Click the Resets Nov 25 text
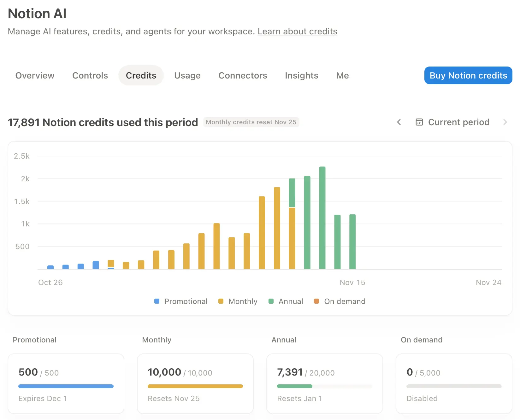The image size is (520, 420). [x=174, y=399]
